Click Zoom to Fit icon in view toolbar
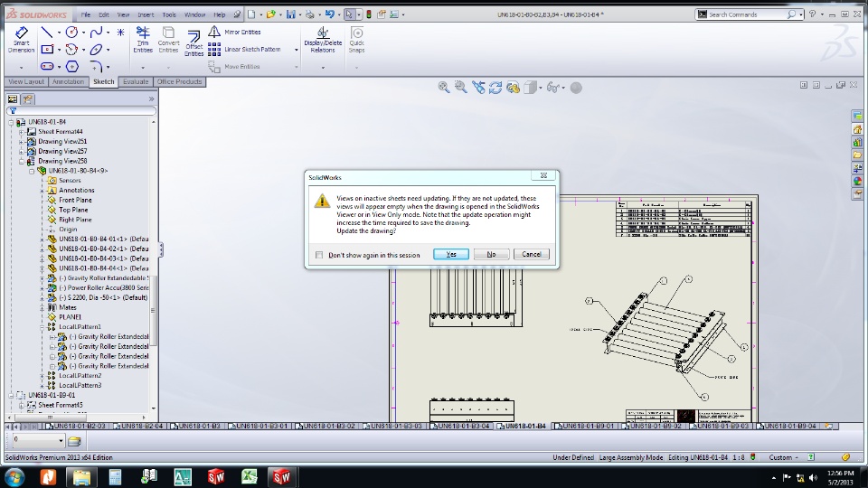 coord(443,88)
